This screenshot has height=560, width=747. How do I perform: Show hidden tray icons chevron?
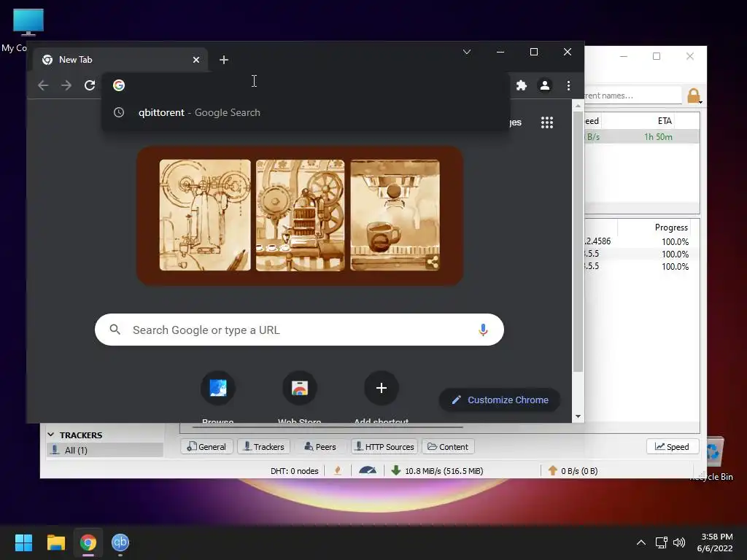pos(641,542)
